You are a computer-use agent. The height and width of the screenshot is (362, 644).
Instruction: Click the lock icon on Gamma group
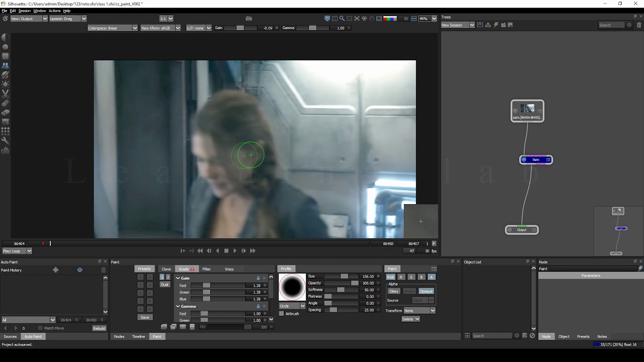coord(259,306)
